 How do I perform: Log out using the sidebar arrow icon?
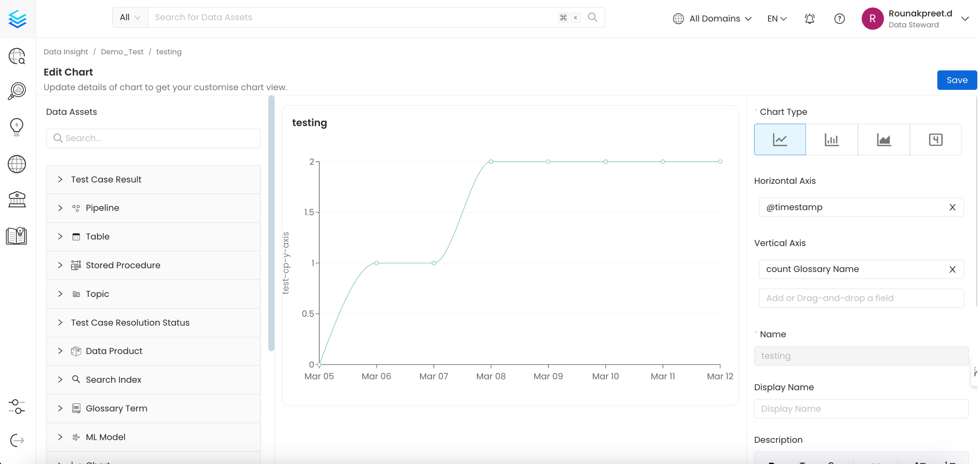[16, 440]
